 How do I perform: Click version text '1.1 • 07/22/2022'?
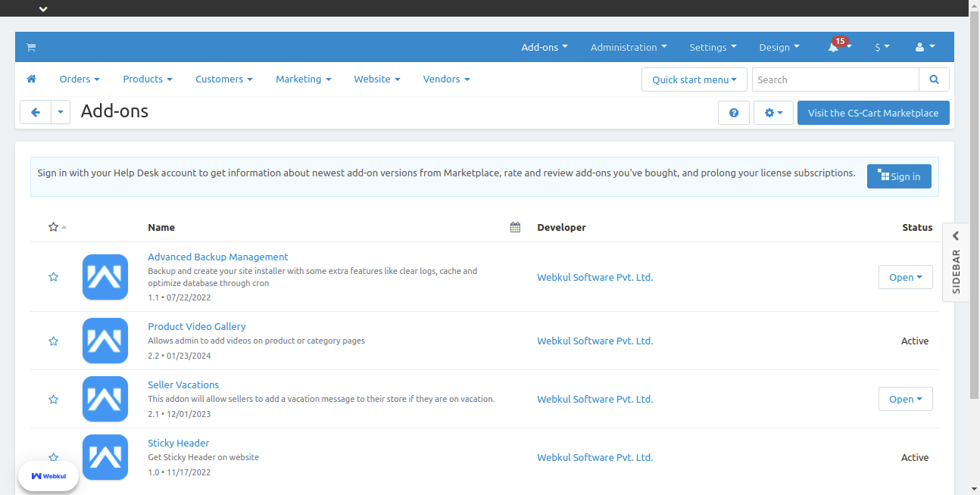(179, 297)
